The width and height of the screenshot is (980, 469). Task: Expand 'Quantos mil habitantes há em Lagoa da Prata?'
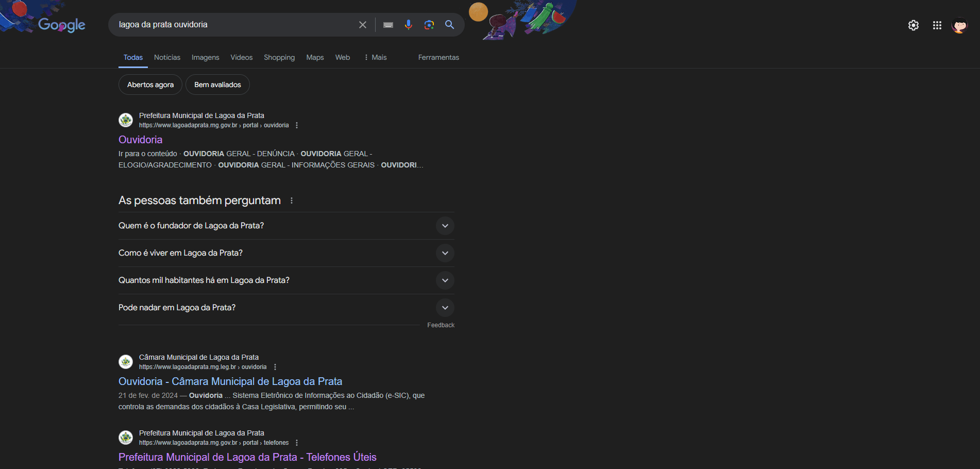click(x=286, y=280)
